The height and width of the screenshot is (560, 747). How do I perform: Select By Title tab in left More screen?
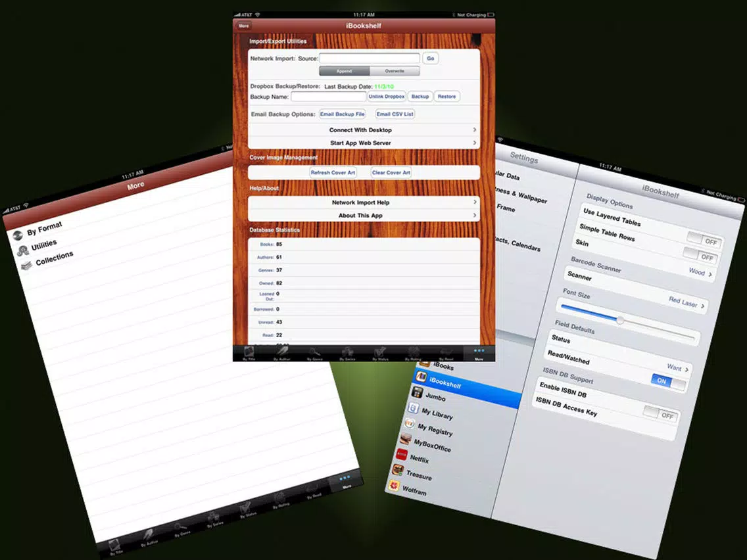[x=115, y=548]
